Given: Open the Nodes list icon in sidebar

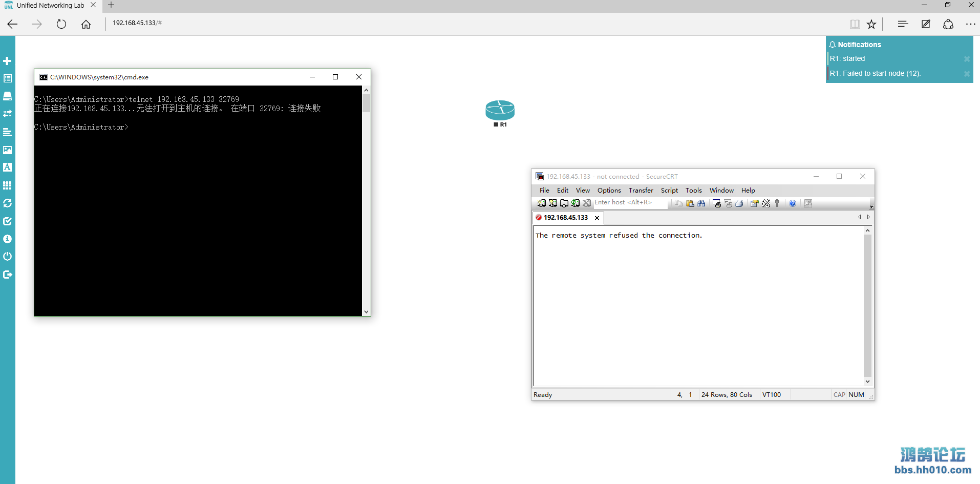Looking at the screenshot, I should 7,78.
